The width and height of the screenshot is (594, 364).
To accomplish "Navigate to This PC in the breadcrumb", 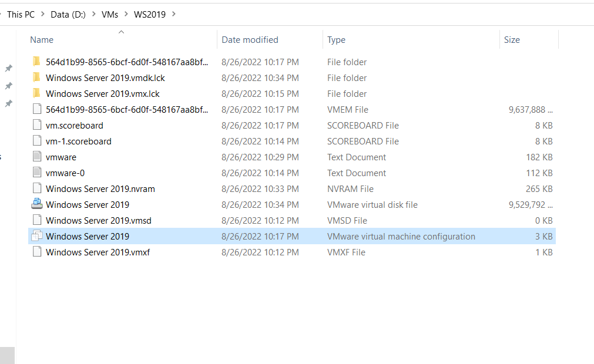I will coord(21,14).
